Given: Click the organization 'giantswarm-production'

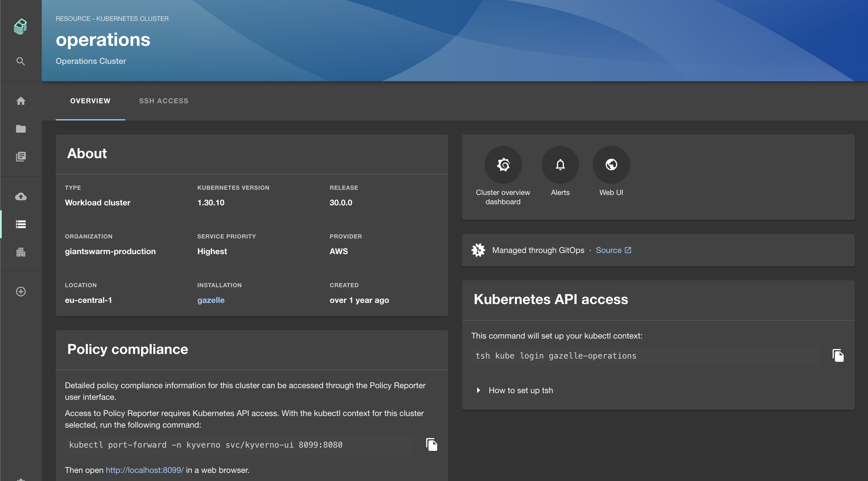Looking at the screenshot, I should click(110, 252).
